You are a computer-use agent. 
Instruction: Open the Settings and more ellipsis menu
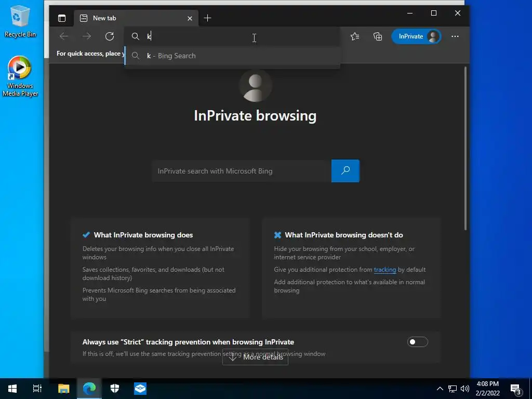coord(455,36)
